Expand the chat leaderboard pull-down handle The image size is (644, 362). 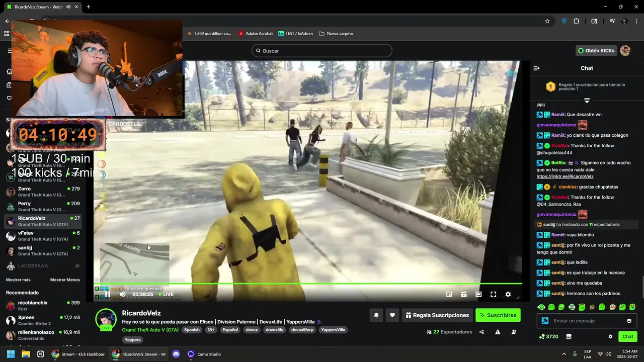tap(587, 101)
